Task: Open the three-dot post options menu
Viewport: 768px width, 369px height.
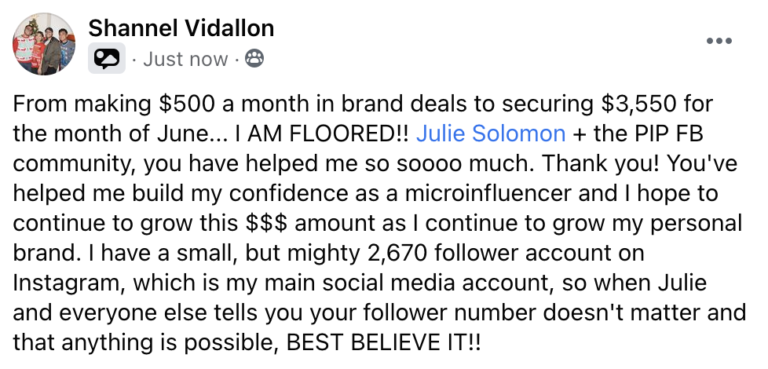Action: click(719, 41)
